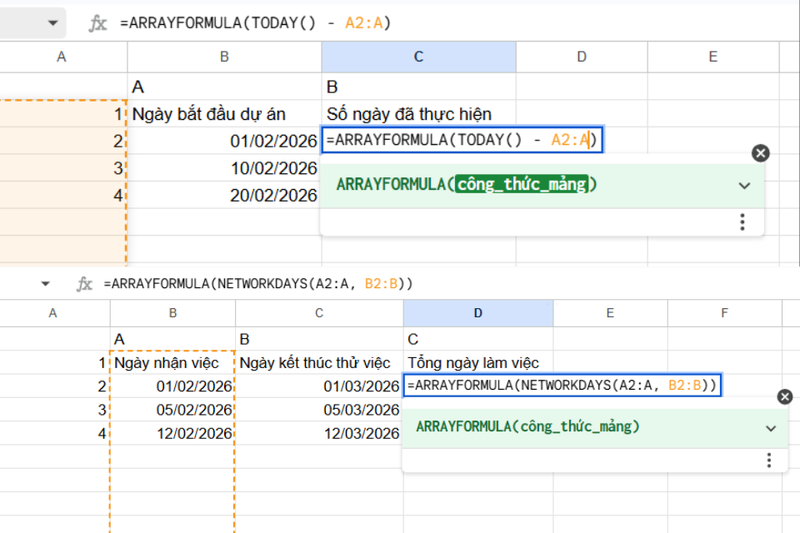Click the fx icon beside the TODAY formula
800x533 pixels.
(97, 23)
